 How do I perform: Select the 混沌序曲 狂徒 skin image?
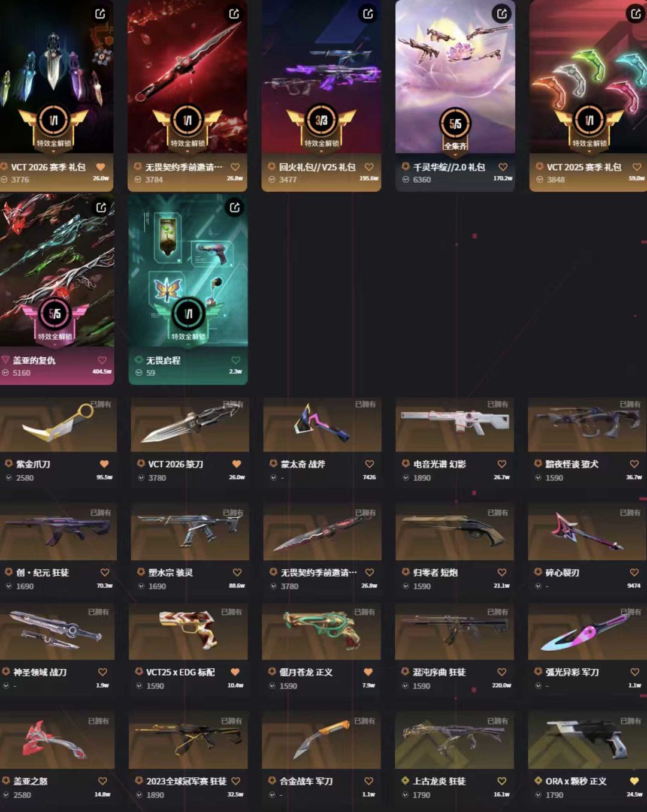(x=454, y=632)
